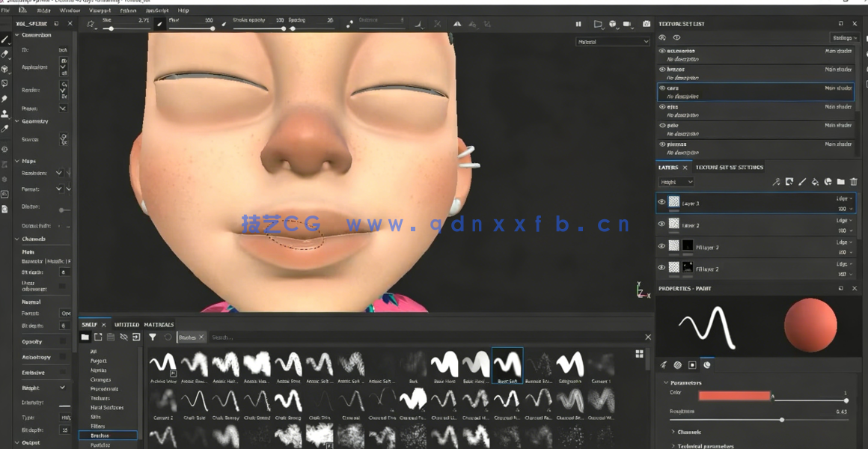Open the Material view mode dropdown
This screenshot has width=868, height=449.
tap(613, 41)
